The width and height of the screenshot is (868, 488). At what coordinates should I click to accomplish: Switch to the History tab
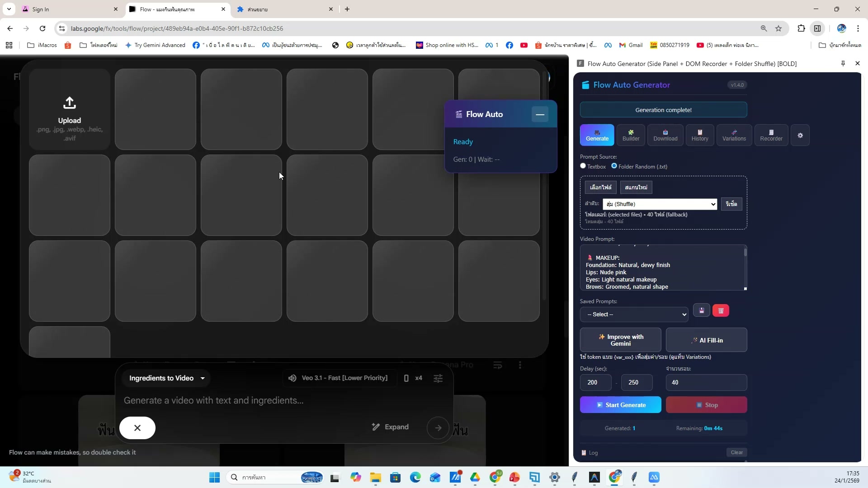tap(699, 136)
